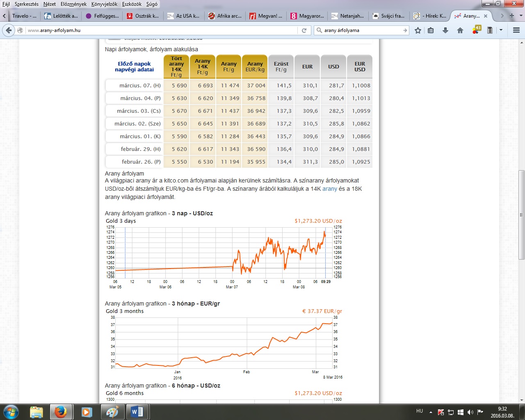Follow the 'arany' link in the description
This screenshot has height=420, width=525.
pos(329,189)
